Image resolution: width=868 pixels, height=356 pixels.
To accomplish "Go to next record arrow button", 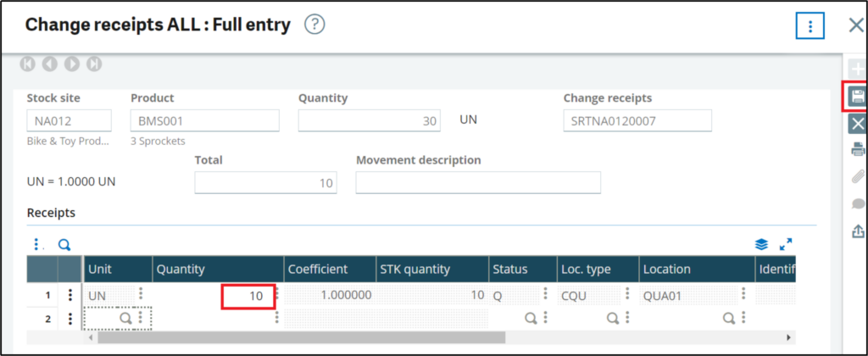I will (x=72, y=64).
